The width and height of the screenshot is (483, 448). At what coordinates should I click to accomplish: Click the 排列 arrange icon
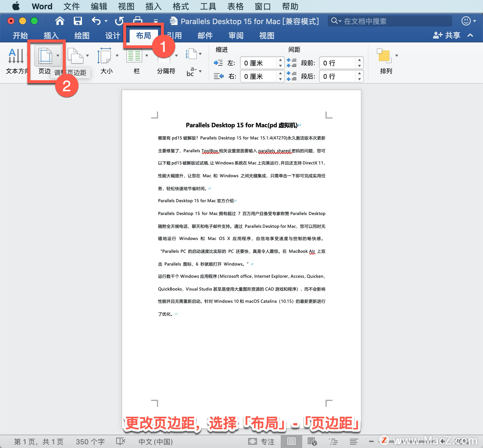click(384, 56)
